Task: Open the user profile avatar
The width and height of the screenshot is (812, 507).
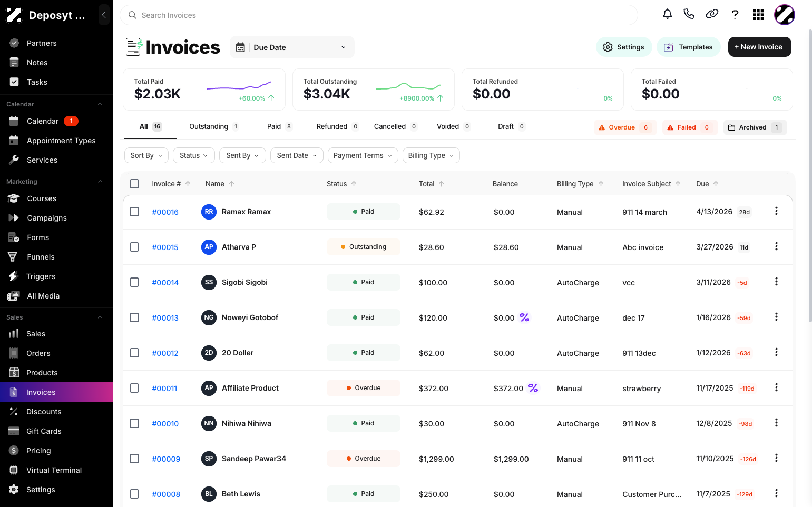Action: [784, 15]
